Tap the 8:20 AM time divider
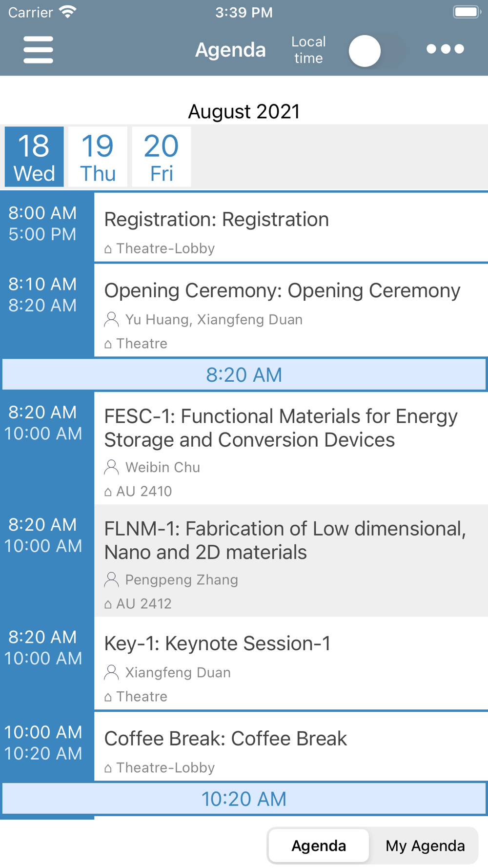 click(x=244, y=374)
